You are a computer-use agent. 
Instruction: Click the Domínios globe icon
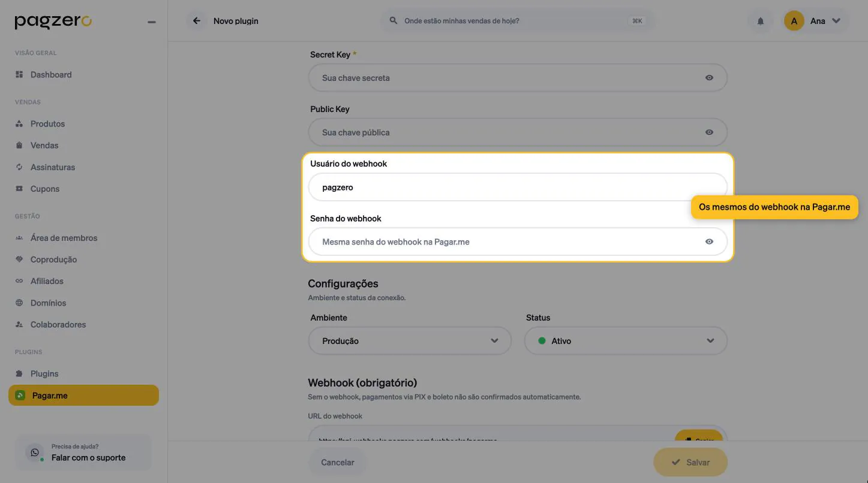pos(19,303)
